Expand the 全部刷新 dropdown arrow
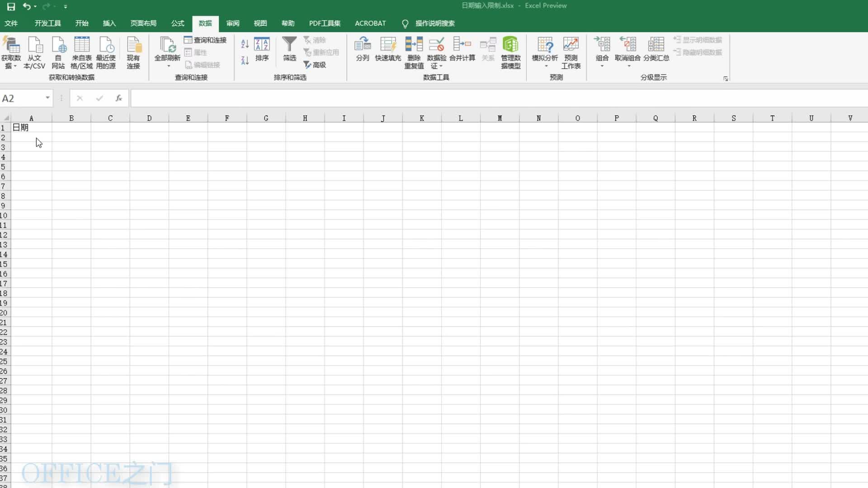Screen dimensions: 868x488 click(x=169, y=66)
